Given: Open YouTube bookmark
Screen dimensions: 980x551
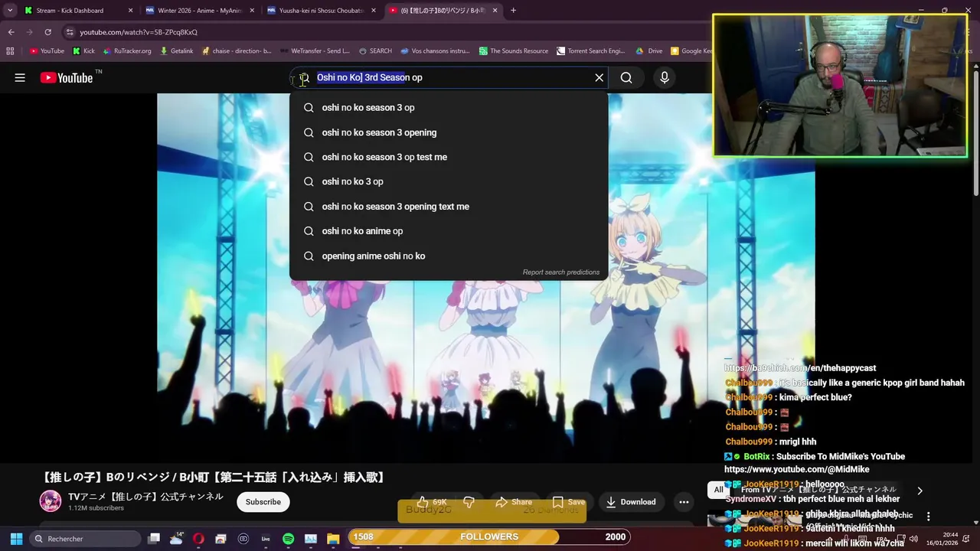Looking at the screenshot, I should pyautogui.click(x=47, y=51).
